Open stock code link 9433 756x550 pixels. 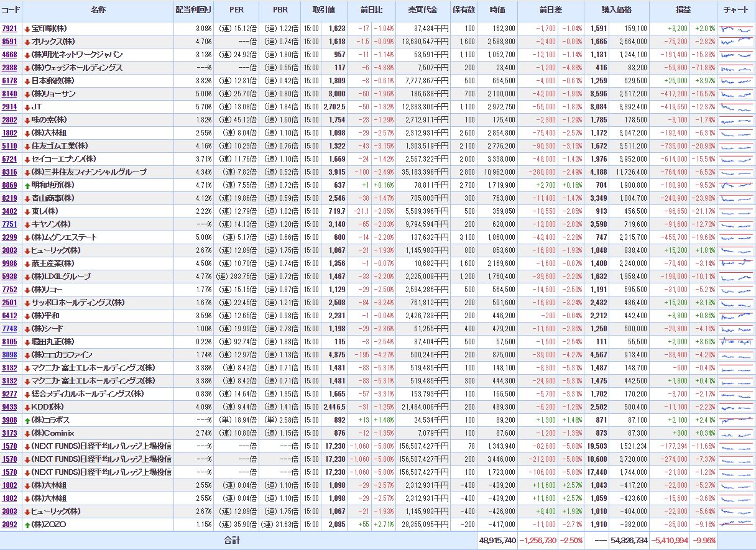(9, 407)
